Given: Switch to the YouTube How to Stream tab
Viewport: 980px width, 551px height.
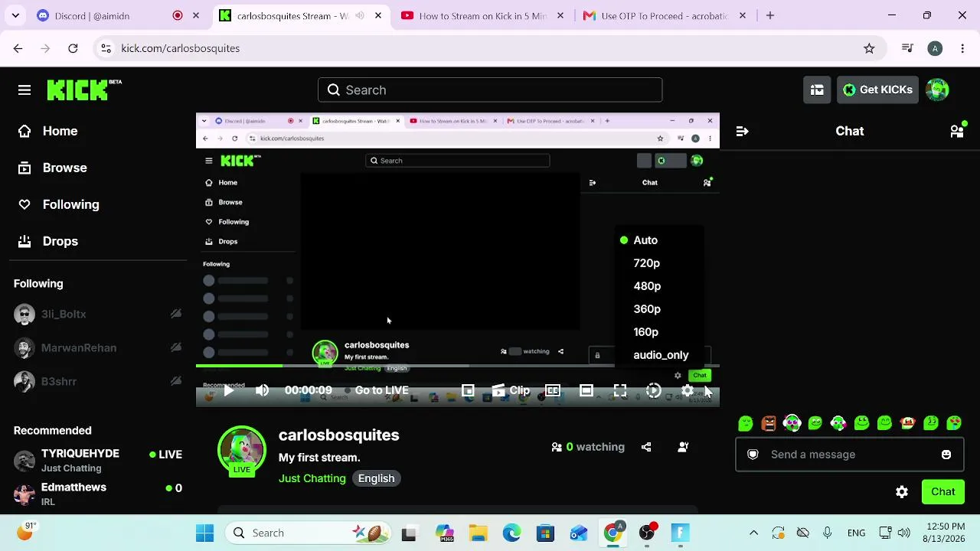Looking at the screenshot, I should (x=482, y=15).
